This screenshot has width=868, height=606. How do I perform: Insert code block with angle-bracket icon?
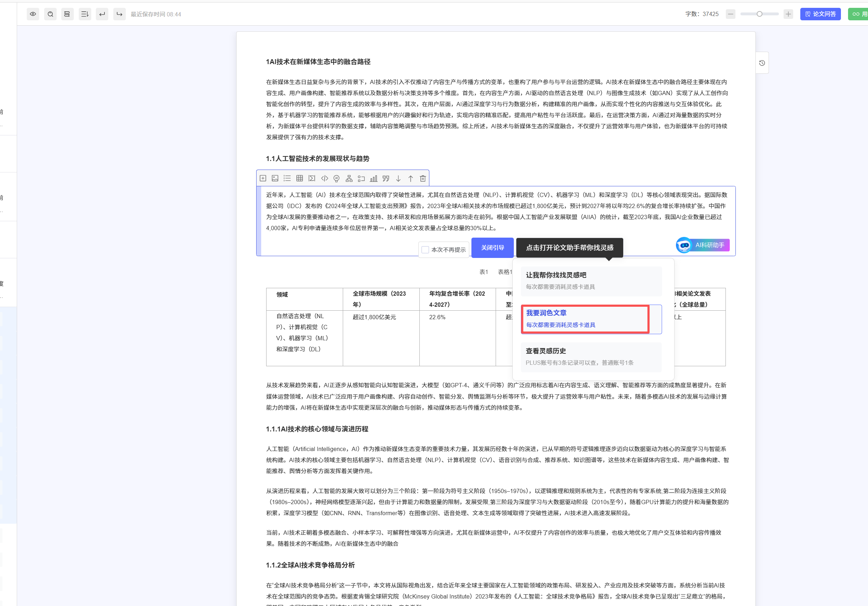pyautogui.click(x=324, y=178)
